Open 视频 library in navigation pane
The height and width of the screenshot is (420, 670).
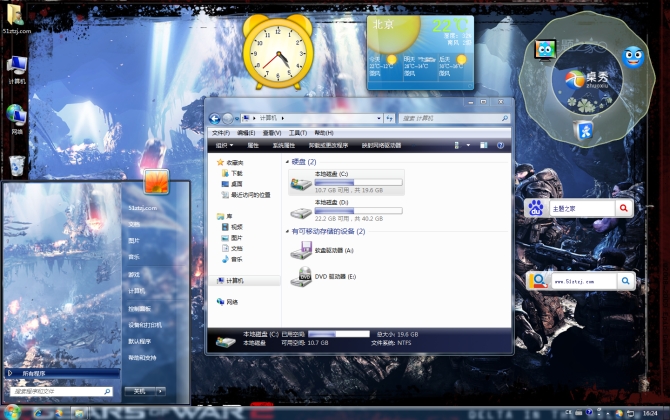pyautogui.click(x=232, y=227)
